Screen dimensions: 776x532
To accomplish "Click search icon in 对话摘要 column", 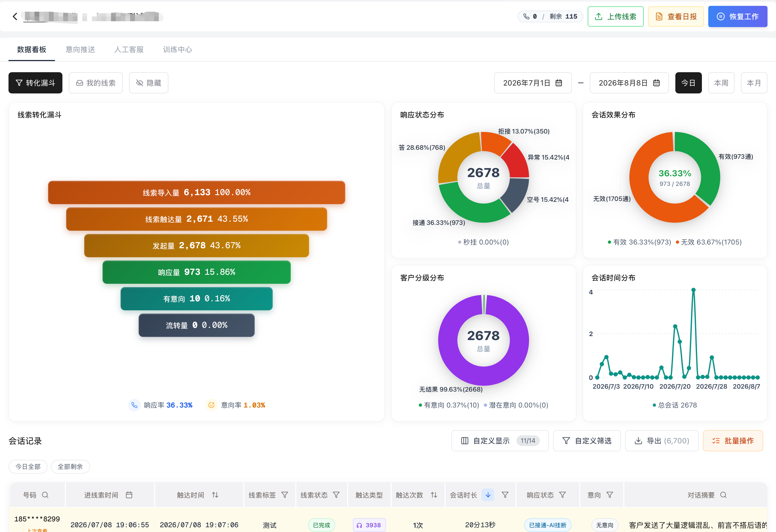I will tap(723, 495).
